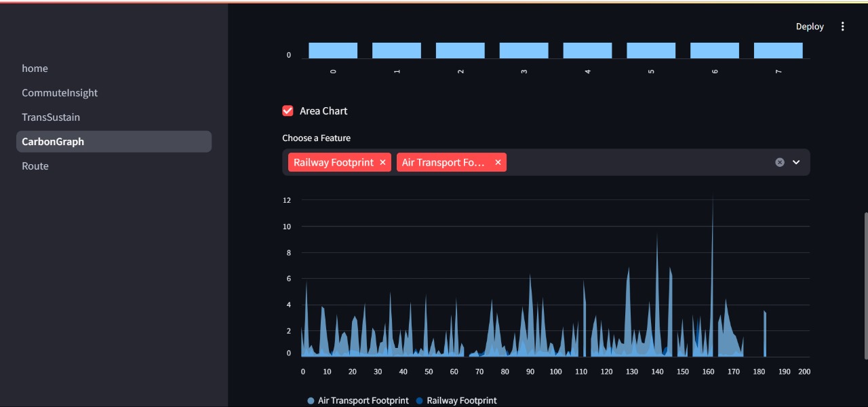
Task: Toggle the Railway Footprint legend dot
Action: click(419, 401)
